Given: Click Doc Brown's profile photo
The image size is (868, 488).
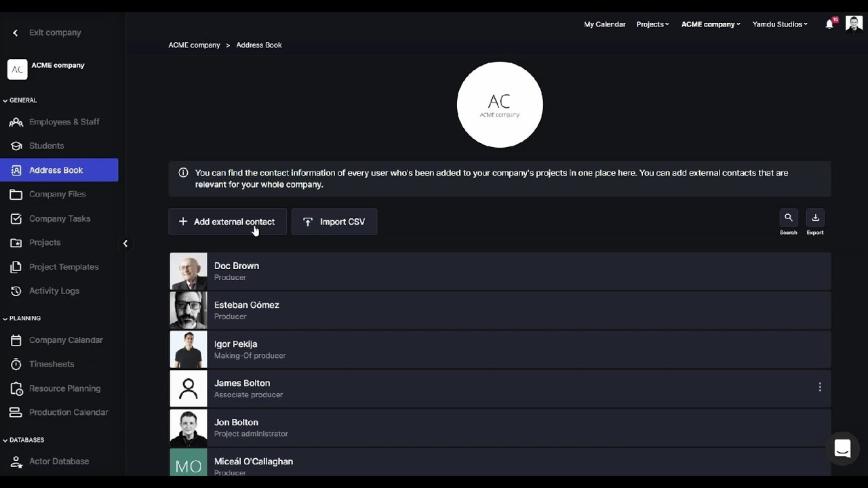Looking at the screenshot, I should [x=189, y=271].
